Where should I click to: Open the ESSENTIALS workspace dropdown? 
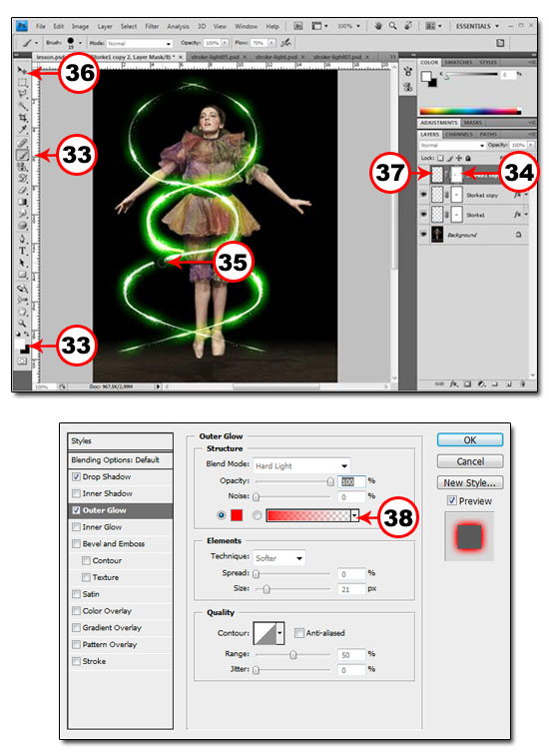477,26
